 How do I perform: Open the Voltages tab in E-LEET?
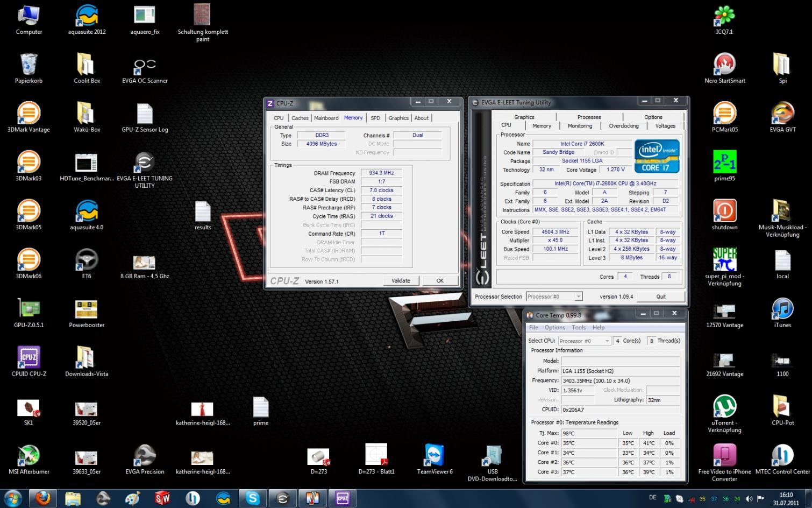coord(665,126)
